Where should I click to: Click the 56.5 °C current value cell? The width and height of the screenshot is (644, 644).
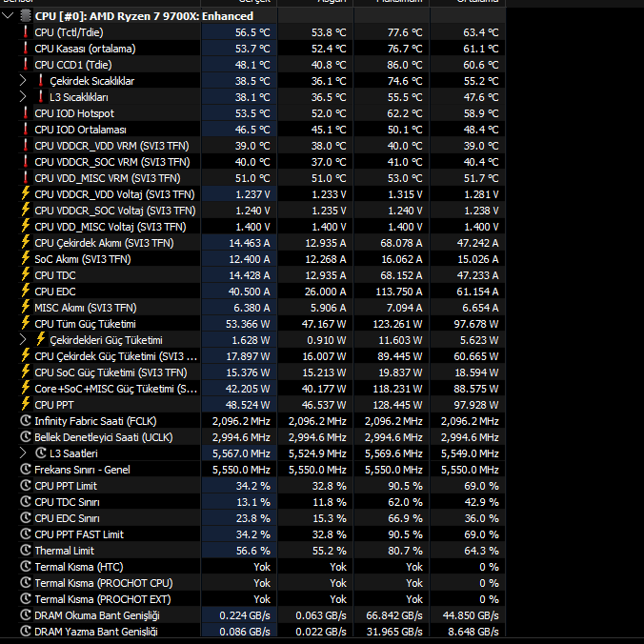tap(239, 32)
